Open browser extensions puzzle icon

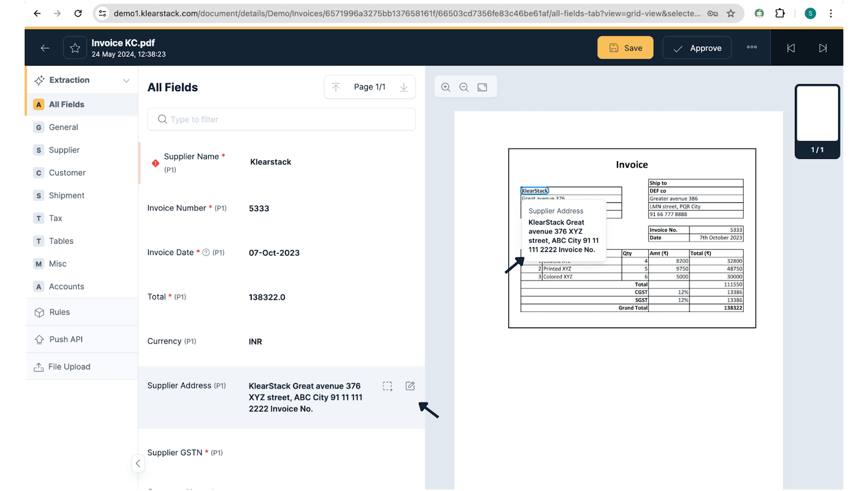point(780,14)
